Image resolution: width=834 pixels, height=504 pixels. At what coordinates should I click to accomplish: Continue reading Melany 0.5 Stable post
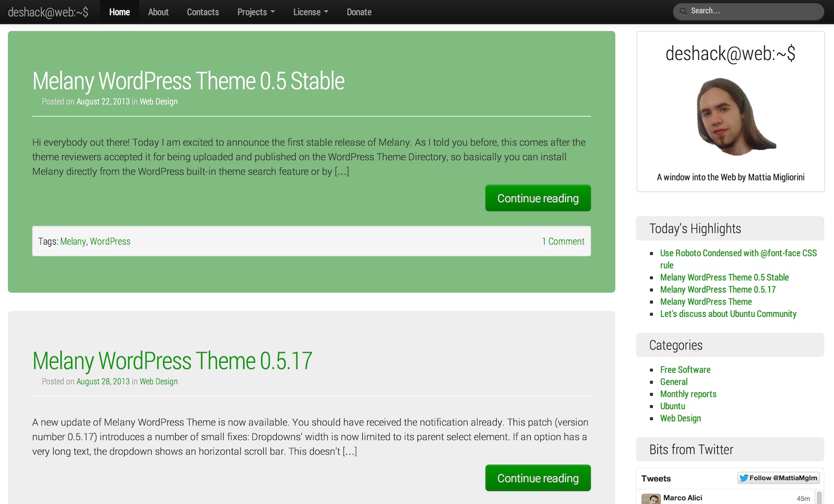point(537,198)
